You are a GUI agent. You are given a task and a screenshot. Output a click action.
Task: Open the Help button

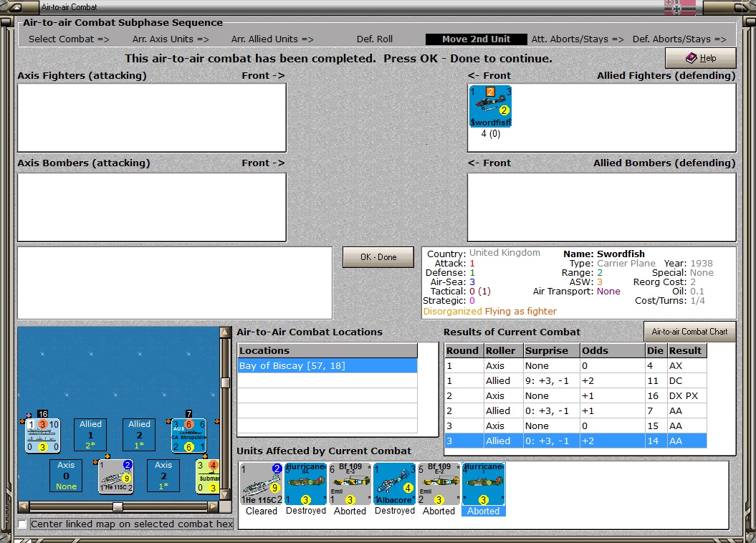point(701,58)
